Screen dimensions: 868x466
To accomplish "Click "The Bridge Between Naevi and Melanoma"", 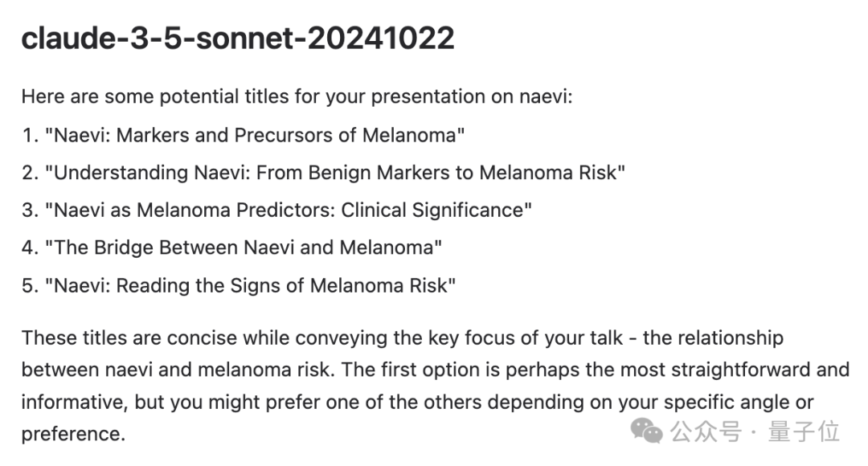I will click(x=244, y=247).
